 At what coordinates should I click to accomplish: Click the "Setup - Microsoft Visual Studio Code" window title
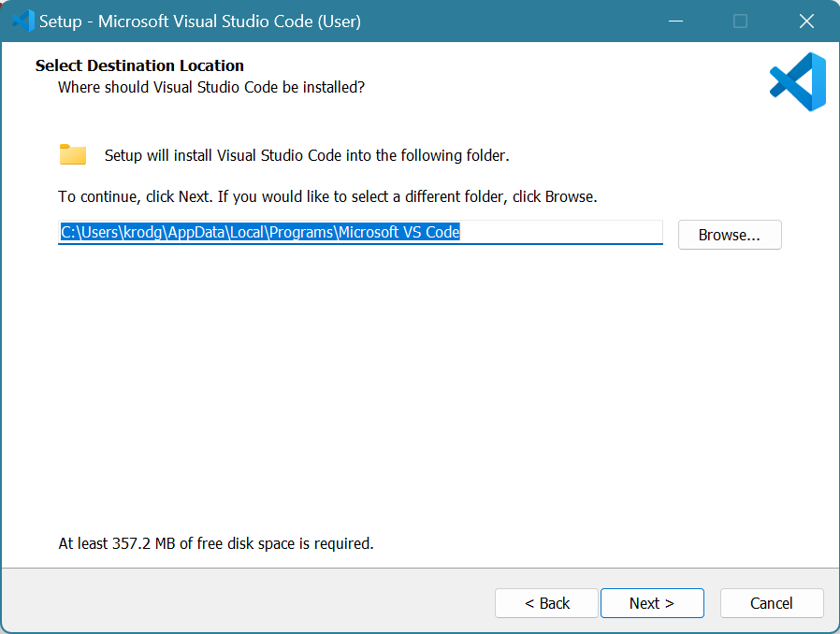click(199, 21)
